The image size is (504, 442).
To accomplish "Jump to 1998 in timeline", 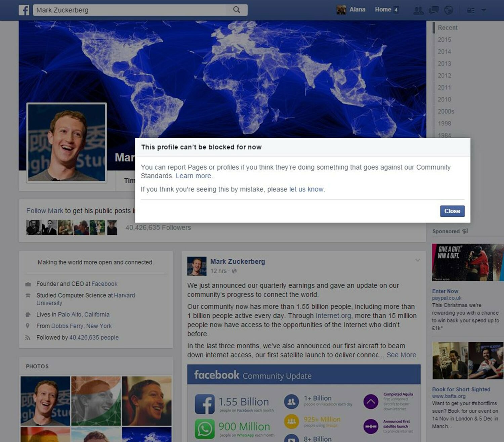I will pos(444,124).
